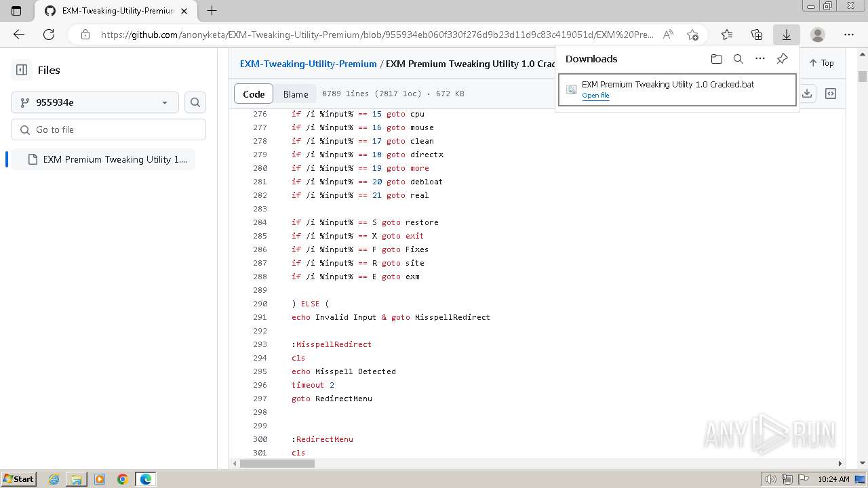Screen dimensions: 868x488
Task: Open the Collections icon
Action: point(757,35)
